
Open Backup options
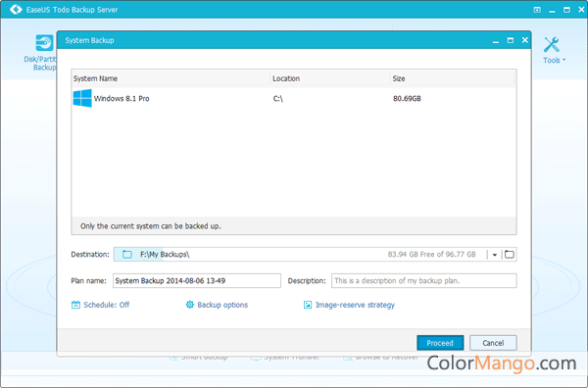click(222, 305)
